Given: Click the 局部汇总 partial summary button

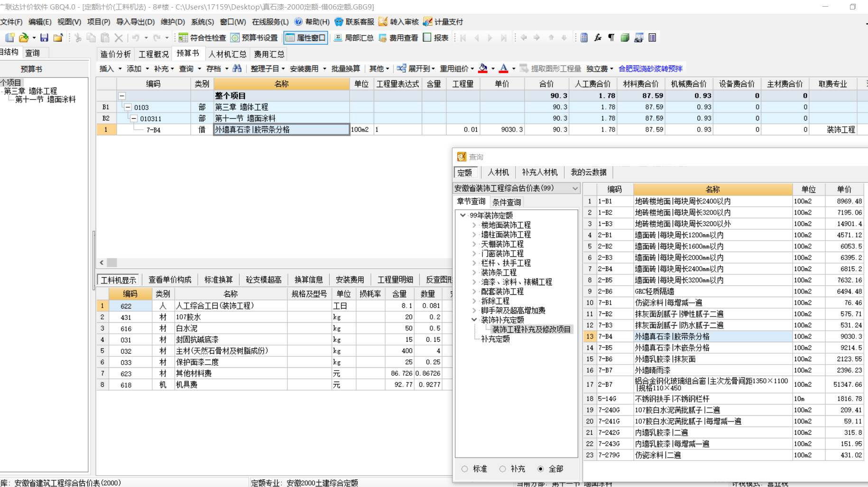Looking at the screenshot, I should pyautogui.click(x=353, y=37).
